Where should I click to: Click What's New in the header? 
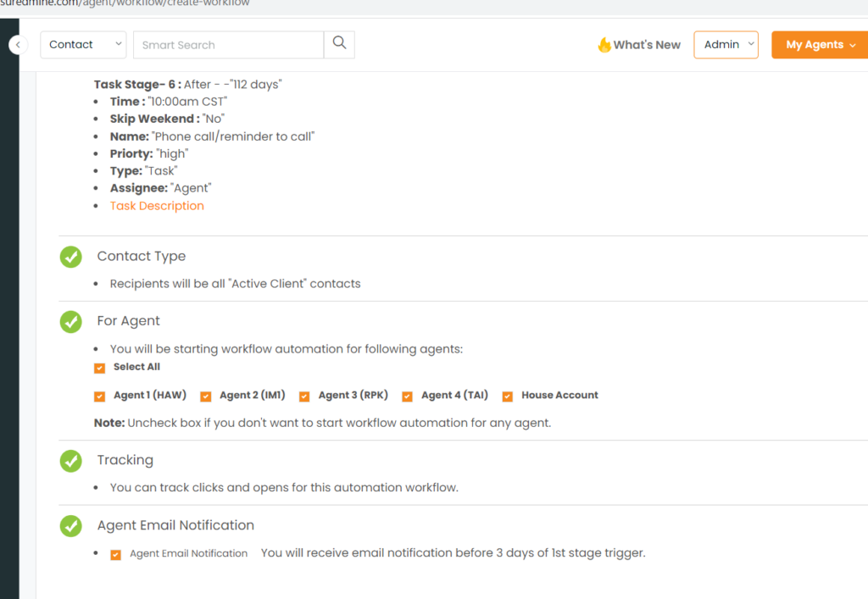tap(645, 45)
